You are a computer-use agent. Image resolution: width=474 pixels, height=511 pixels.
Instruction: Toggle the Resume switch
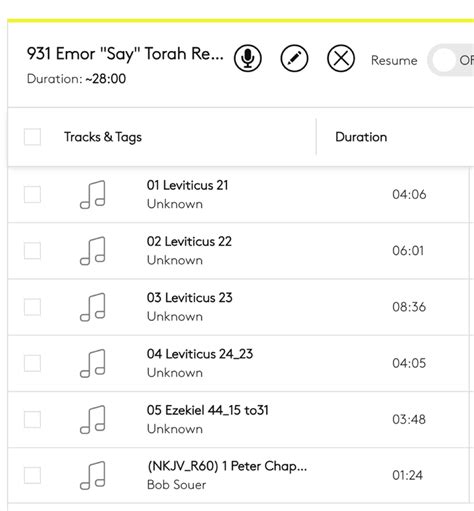pyautogui.click(x=452, y=60)
